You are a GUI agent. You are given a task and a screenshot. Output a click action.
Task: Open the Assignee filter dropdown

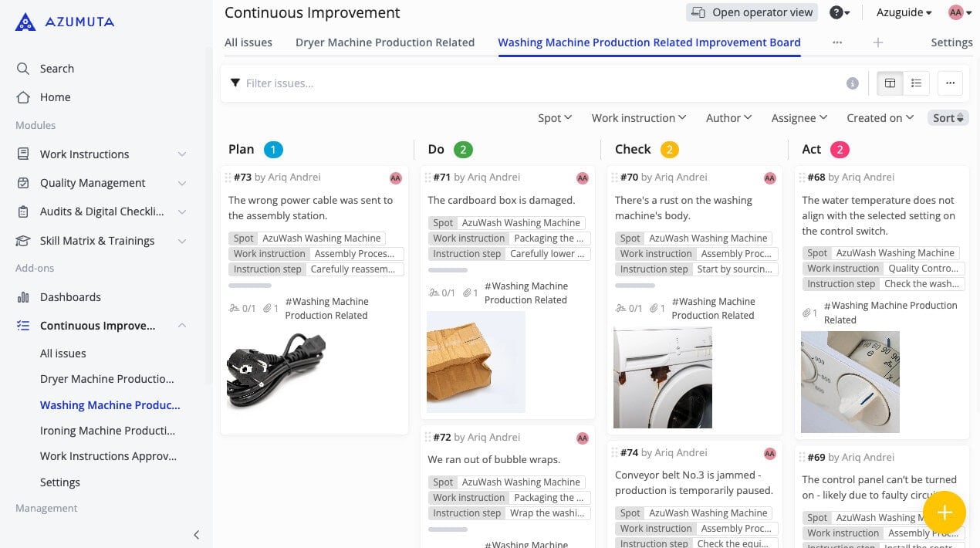[799, 118]
